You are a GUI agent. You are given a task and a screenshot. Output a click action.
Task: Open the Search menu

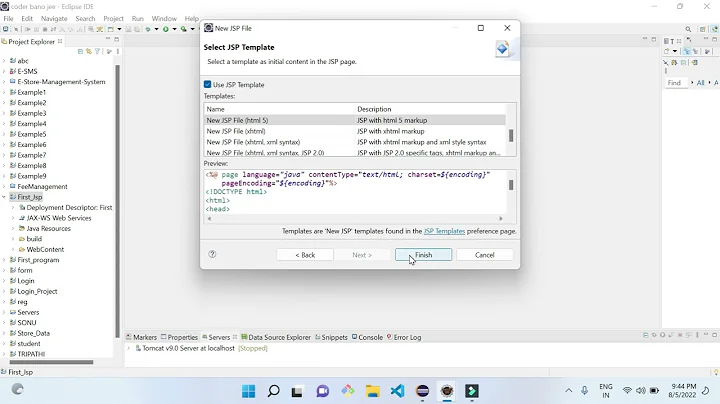coord(85,18)
